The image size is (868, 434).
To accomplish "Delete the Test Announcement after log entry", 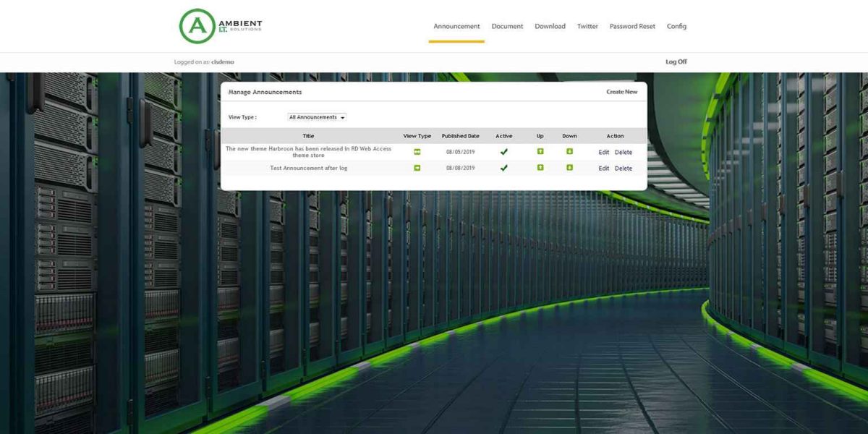I will click(622, 168).
